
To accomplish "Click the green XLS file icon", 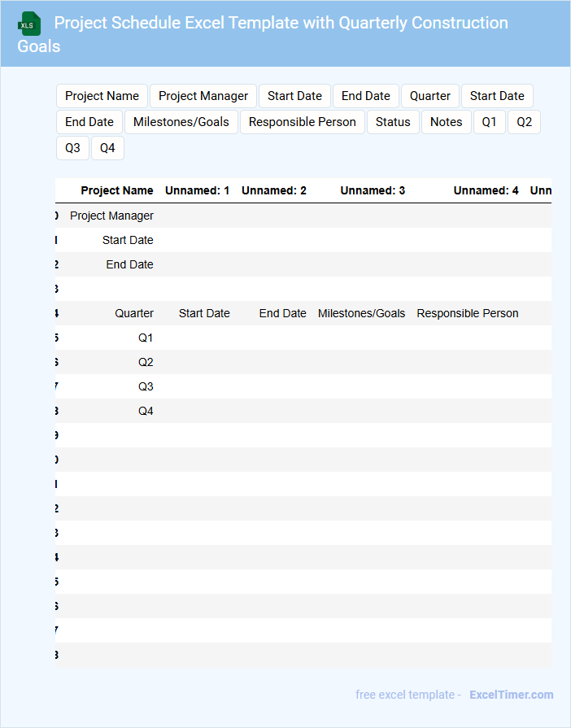I will pos(29,24).
